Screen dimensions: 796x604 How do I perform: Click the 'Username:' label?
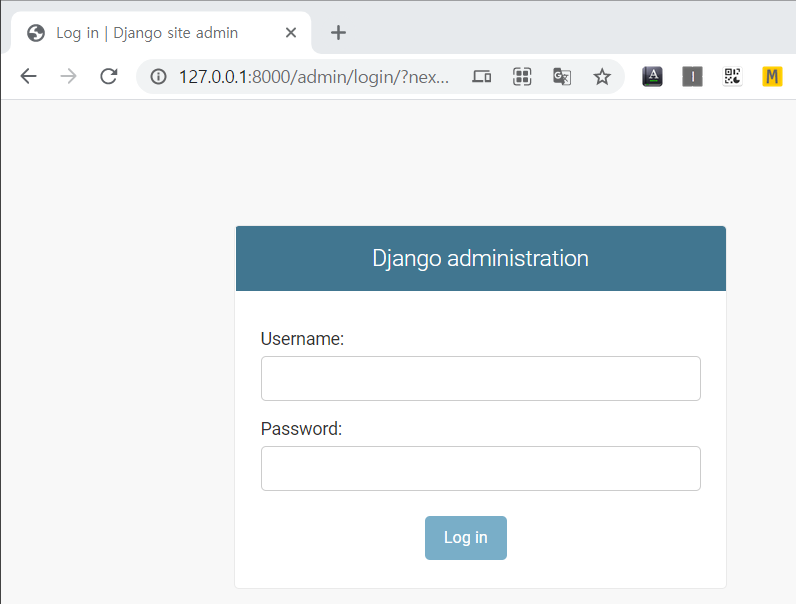click(x=302, y=339)
